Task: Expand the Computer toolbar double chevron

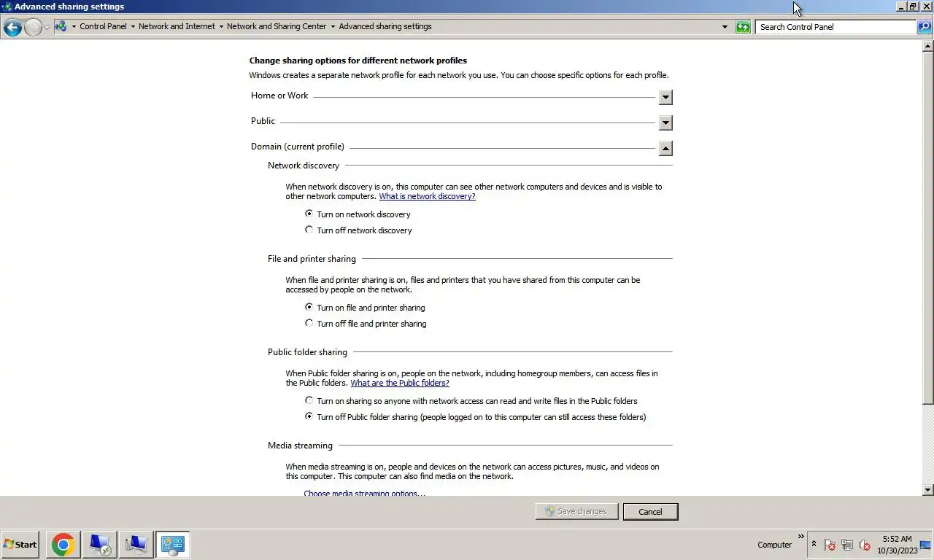Action: pos(800,537)
